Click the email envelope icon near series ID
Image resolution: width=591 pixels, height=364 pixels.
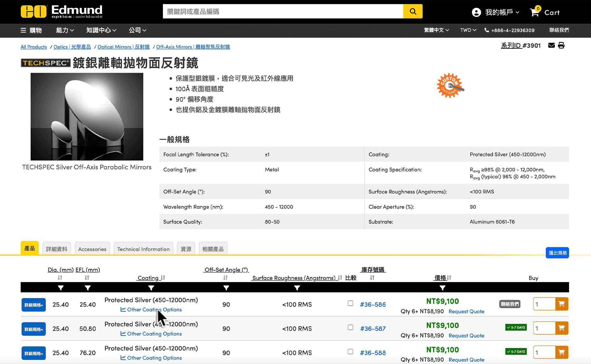[x=551, y=45]
